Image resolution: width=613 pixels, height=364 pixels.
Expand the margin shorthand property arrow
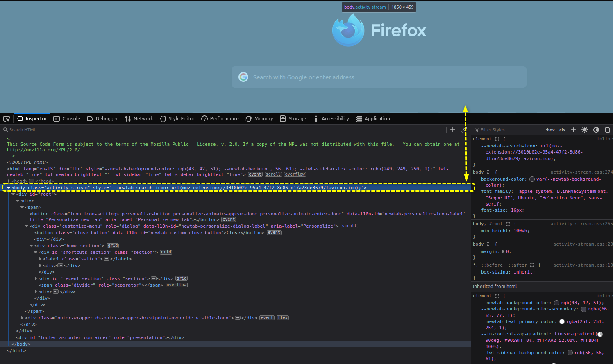pyautogui.click(x=504, y=252)
